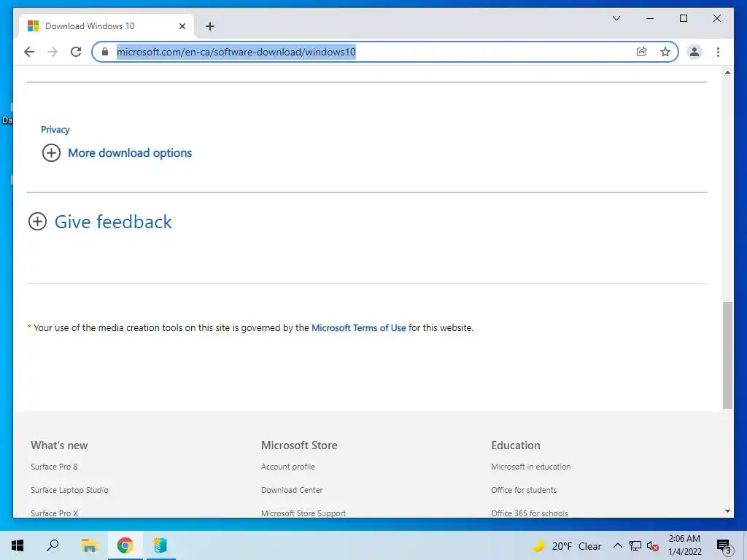This screenshot has height=560, width=747.
Task: Open File Explorer from the taskbar
Action: 89,545
